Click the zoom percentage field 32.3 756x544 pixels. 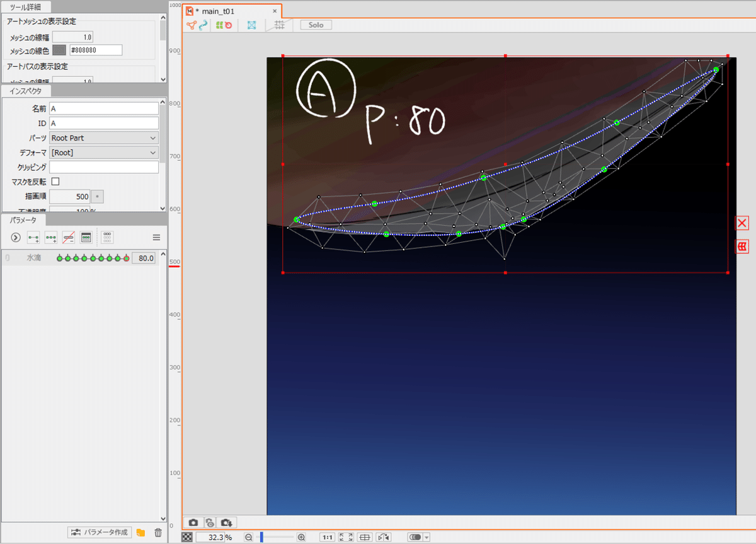click(210, 538)
